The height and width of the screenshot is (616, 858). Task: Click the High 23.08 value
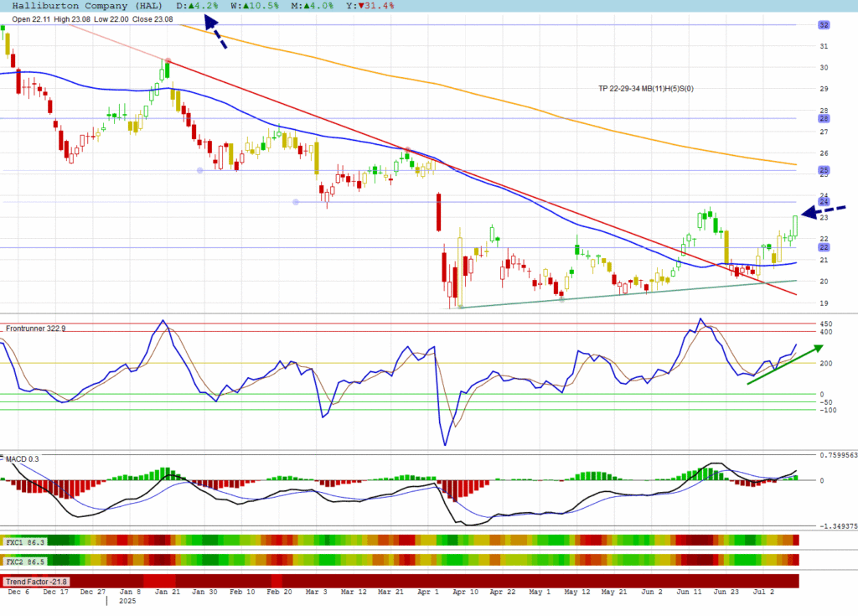tap(72, 19)
